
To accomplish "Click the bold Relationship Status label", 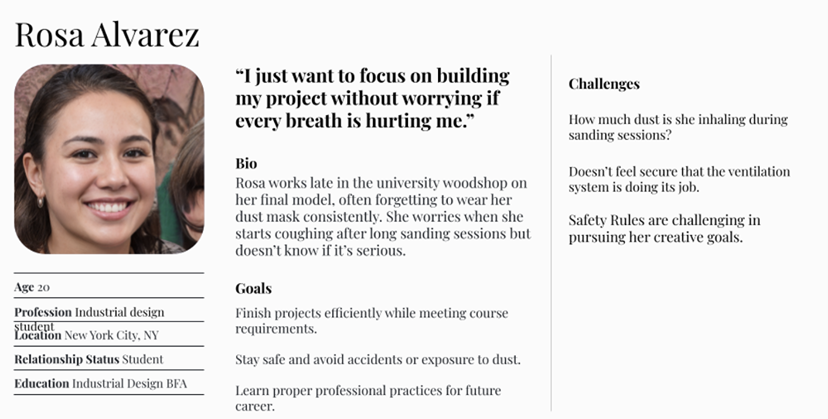I will (x=67, y=359).
